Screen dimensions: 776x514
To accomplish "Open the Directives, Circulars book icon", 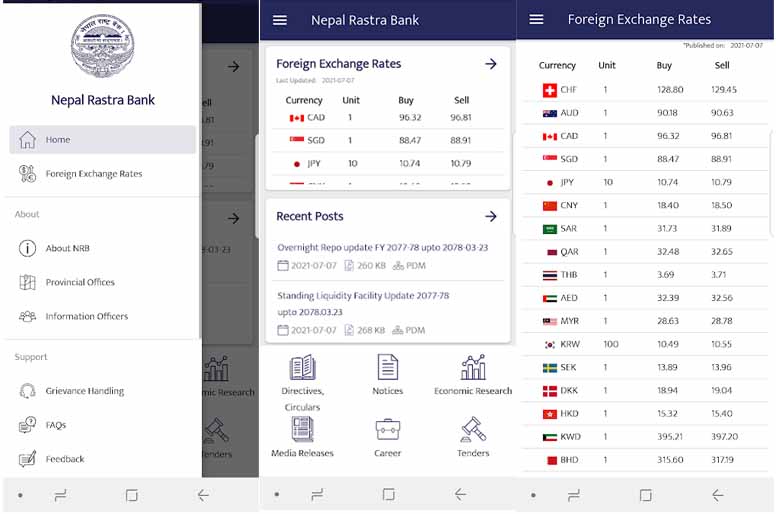I will 302,367.
